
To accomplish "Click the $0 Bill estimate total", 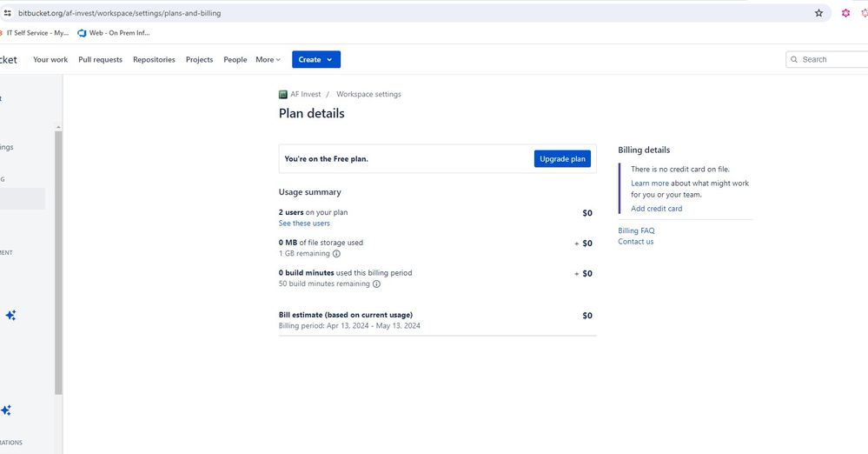I will tap(587, 316).
